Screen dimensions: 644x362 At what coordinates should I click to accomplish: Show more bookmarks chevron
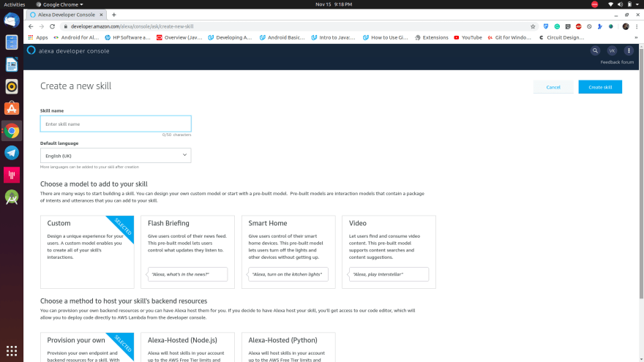[636, 37]
